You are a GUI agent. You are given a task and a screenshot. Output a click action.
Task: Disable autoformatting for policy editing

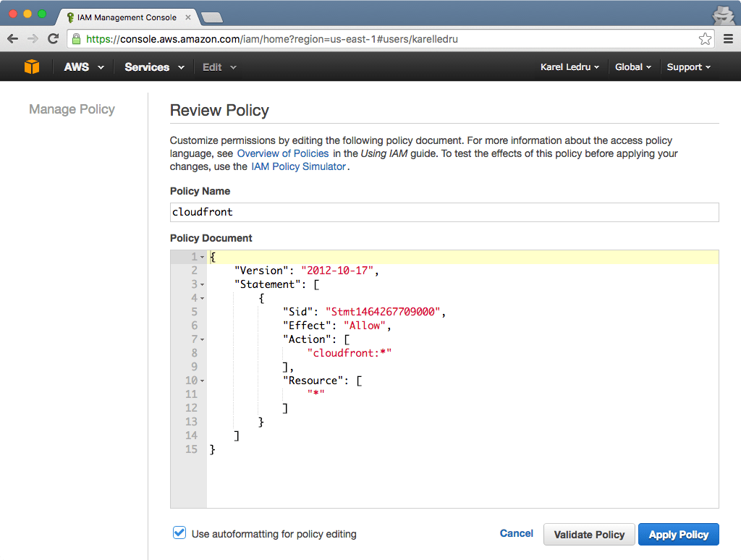(179, 533)
